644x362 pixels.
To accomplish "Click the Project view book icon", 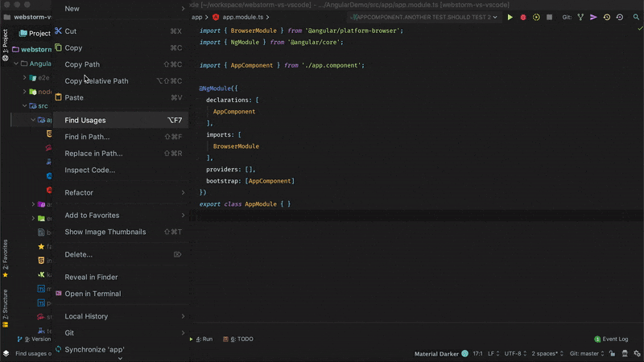I will (23, 33).
